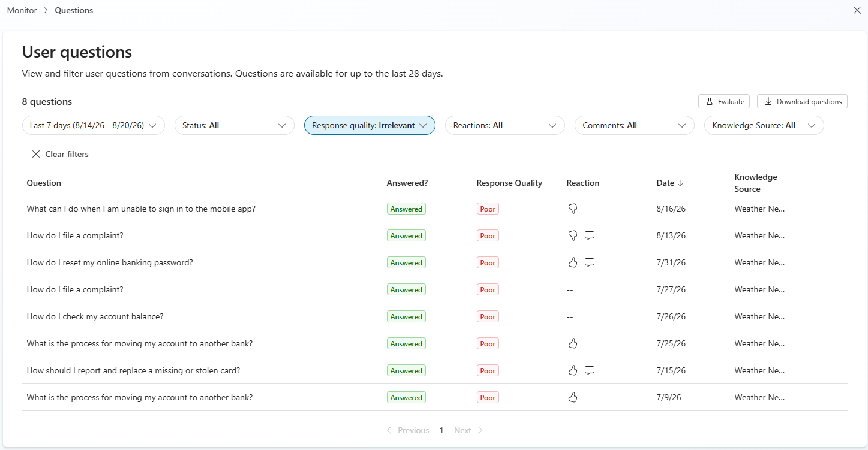The image size is (868, 450).
Task: Click the Answered badge on the 7/31/26 row
Action: pyautogui.click(x=406, y=263)
